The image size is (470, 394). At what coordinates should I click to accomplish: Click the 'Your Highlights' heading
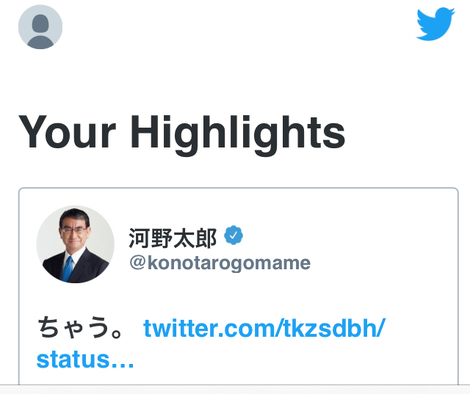pos(182,132)
